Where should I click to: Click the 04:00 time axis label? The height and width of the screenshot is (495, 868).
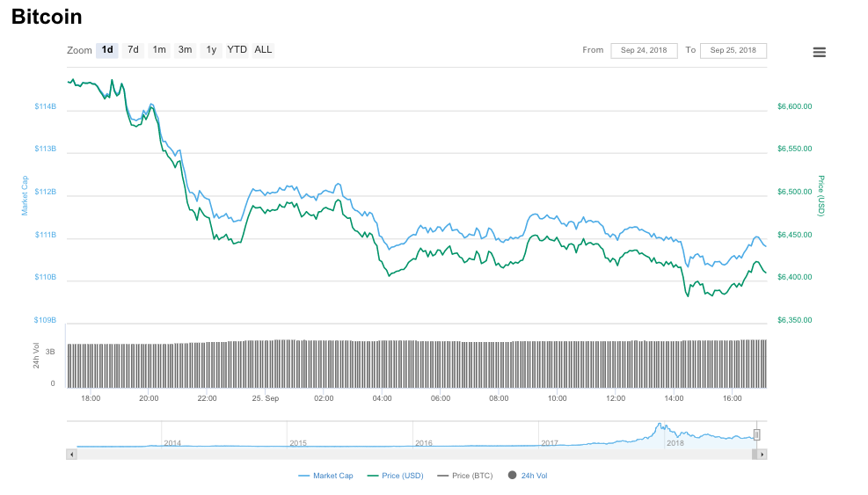click(x=382, y=398)
